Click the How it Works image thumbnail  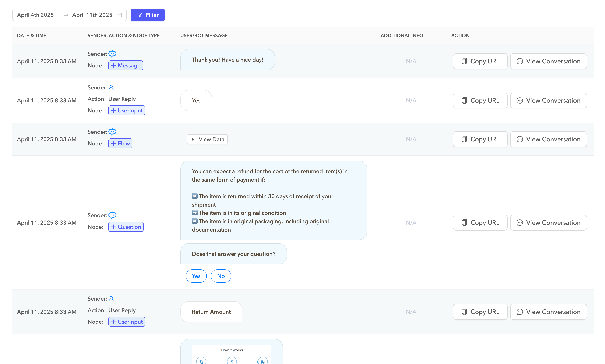tap(232, 354)
